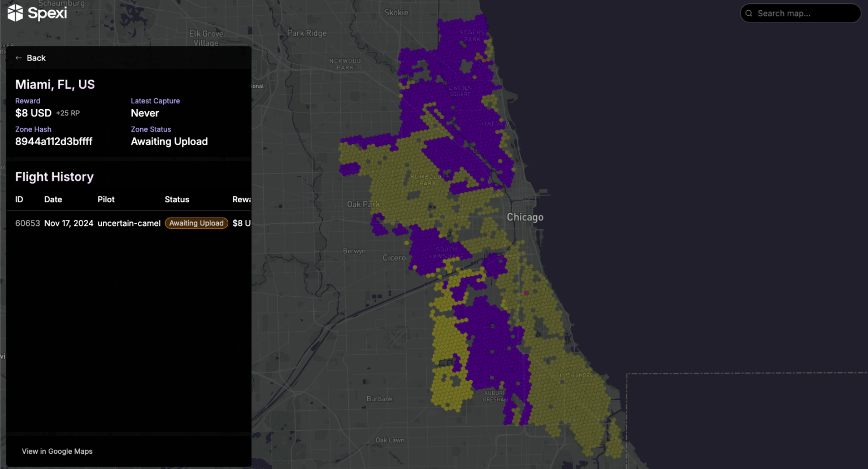868x469 pixels.
Task: Click pilot name uncertain-camel
Action: pyautogui.click(x=129, y=223)
